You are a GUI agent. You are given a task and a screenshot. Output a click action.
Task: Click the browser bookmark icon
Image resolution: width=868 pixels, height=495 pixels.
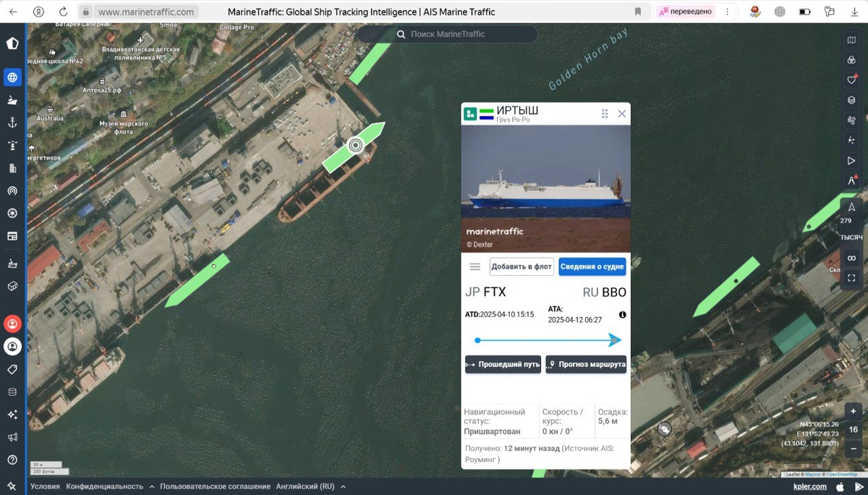(638, 12)
